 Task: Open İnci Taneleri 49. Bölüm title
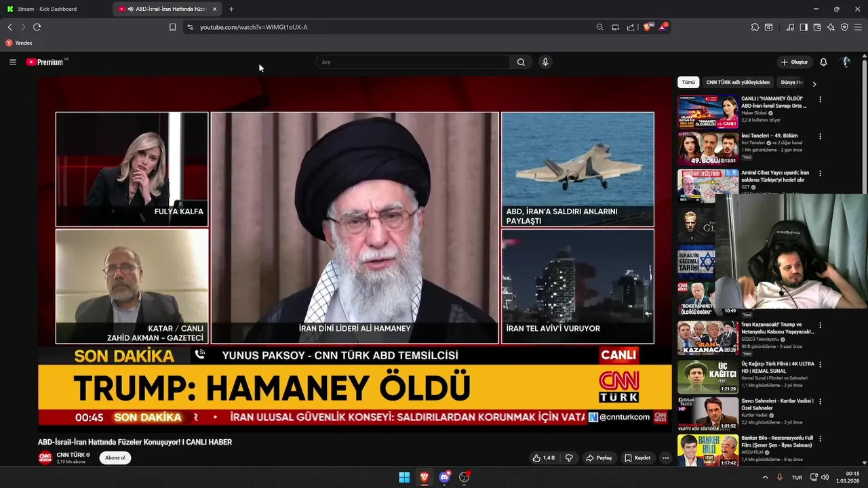tap(769, 136)
